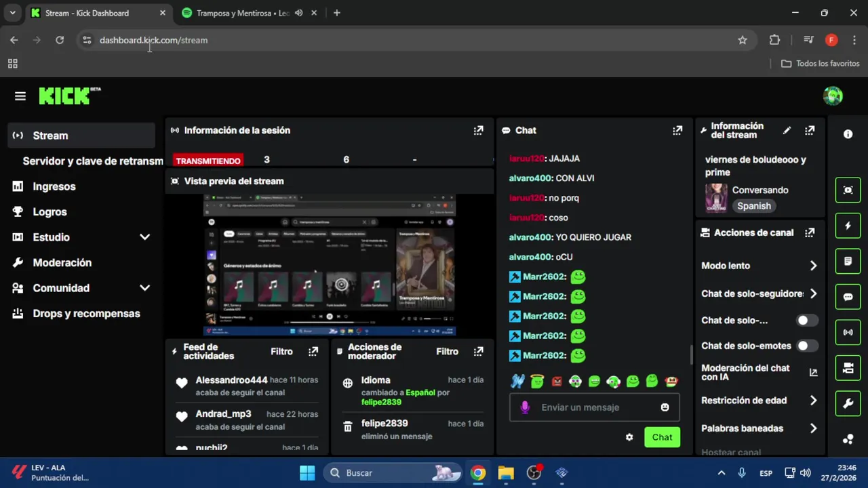Open Todos los favoritos bookmarks folder
This screenshot has height=488, width=868.
click(821, 64)
